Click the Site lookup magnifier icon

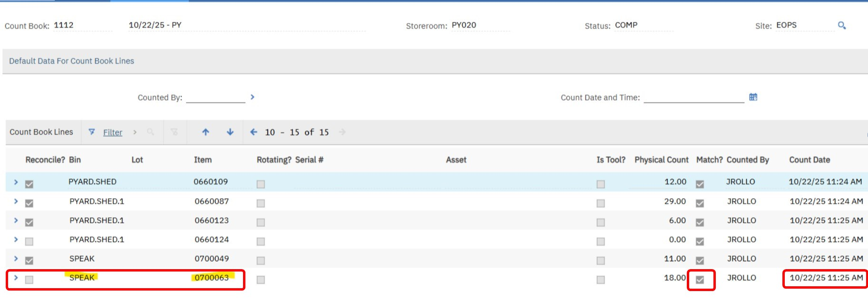(841, 26)
